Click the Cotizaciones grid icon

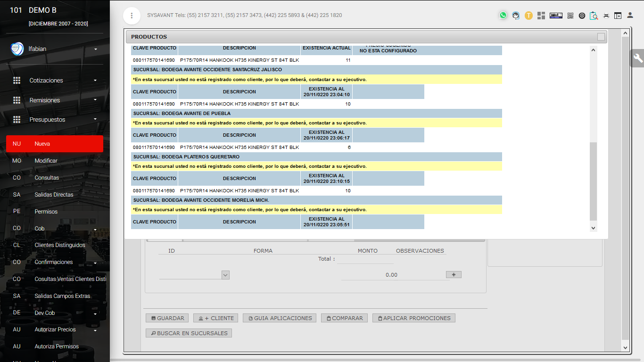point(17,81)
